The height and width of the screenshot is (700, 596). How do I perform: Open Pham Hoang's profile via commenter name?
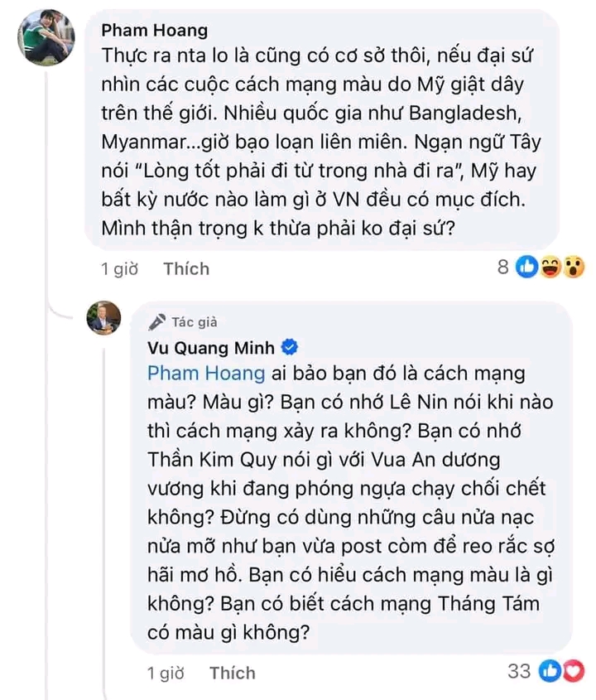tap(154, 31)
